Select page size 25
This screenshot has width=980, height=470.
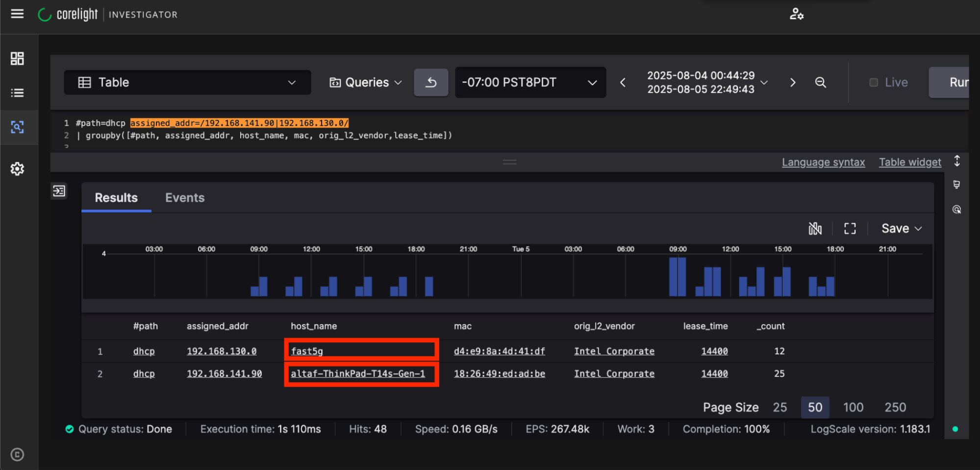point(779,407)
